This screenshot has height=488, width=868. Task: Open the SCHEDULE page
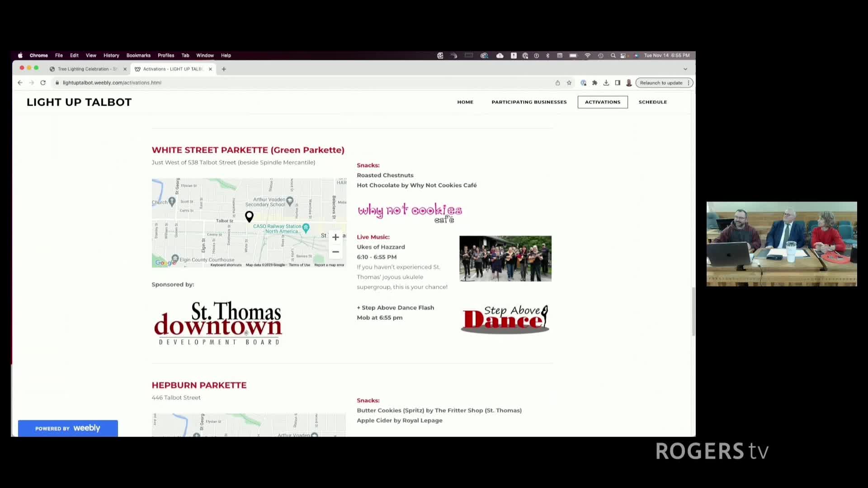pyautogui.click(x=653, y=102)
